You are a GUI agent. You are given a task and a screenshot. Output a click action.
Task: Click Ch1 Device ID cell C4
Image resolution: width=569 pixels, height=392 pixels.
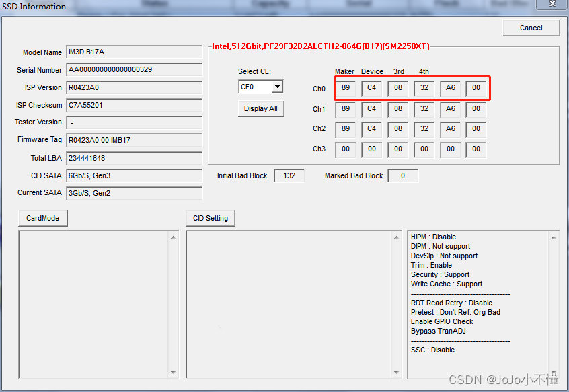(x=371, y=109)
